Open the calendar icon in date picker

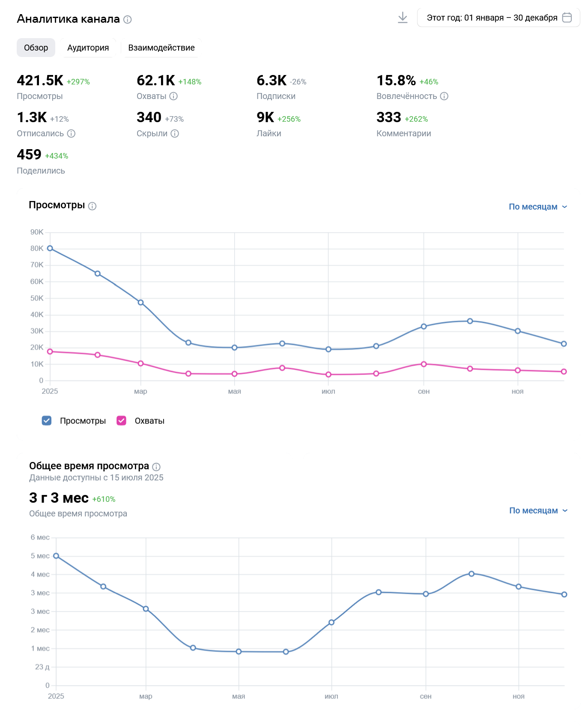coord(567,18)
